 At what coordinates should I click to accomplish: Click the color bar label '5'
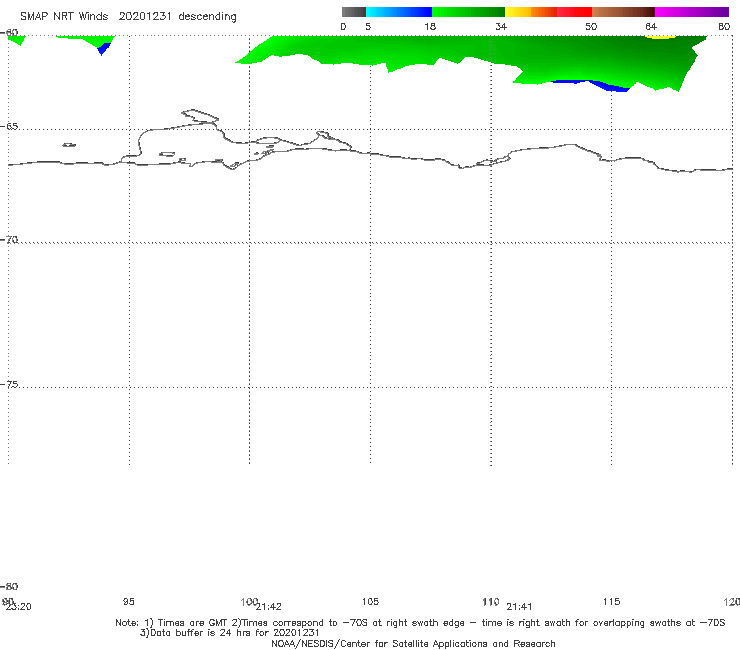pos(368,26)
